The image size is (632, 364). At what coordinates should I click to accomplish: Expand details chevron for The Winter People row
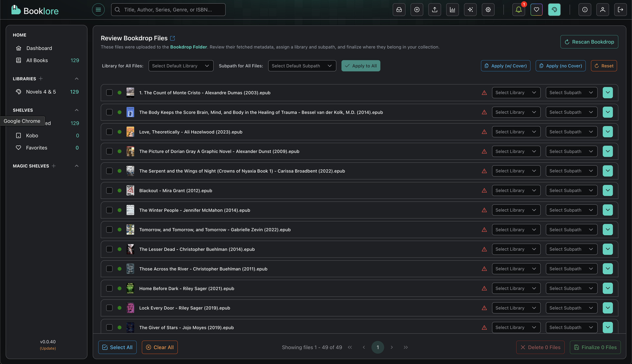tap(608, 210)
